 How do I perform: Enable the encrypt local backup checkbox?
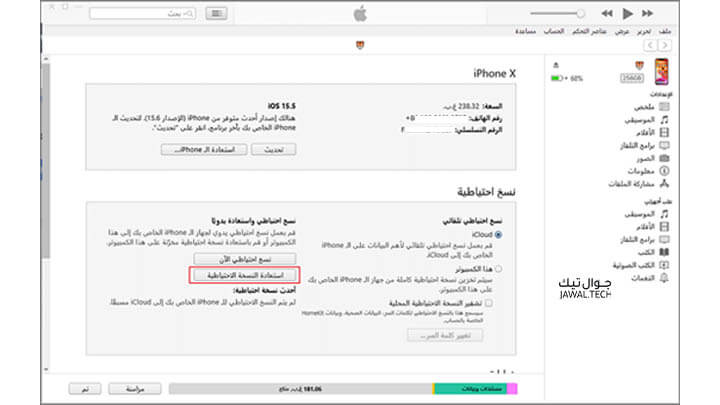[489, 303]
